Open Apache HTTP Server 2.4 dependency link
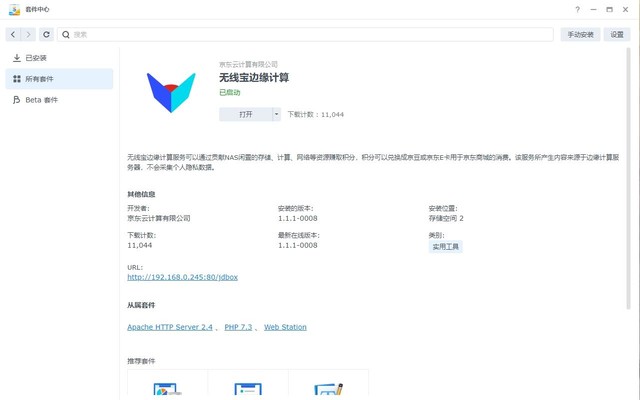The image size is (640, 400). (170, 327)
